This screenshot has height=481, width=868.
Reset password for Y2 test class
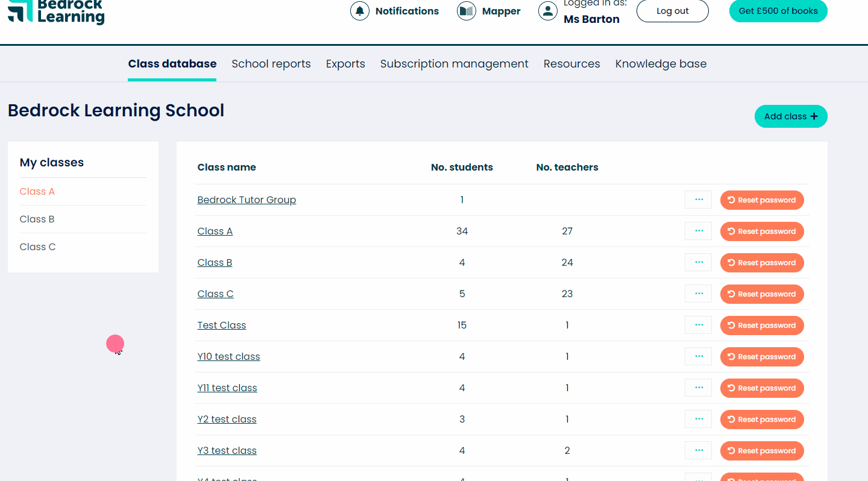point(762,420)
